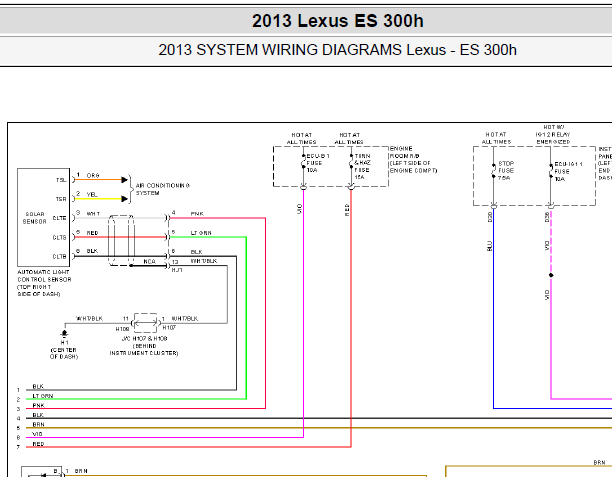This screenshot has height=477, width=612.
Task: Click the orange arrowhead on the ORG wire
Action: [125, 180]
